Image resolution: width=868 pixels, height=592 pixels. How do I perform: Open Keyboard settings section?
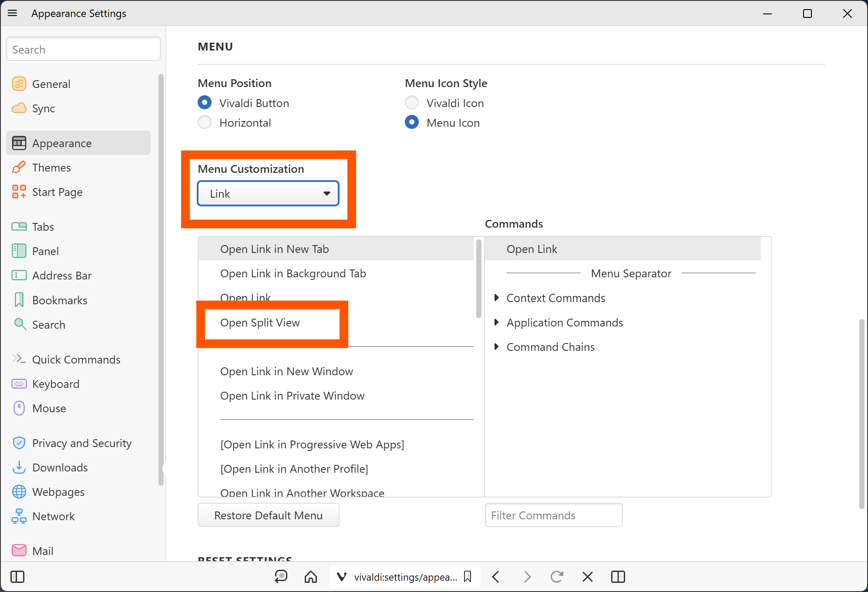tap(78, 383)
